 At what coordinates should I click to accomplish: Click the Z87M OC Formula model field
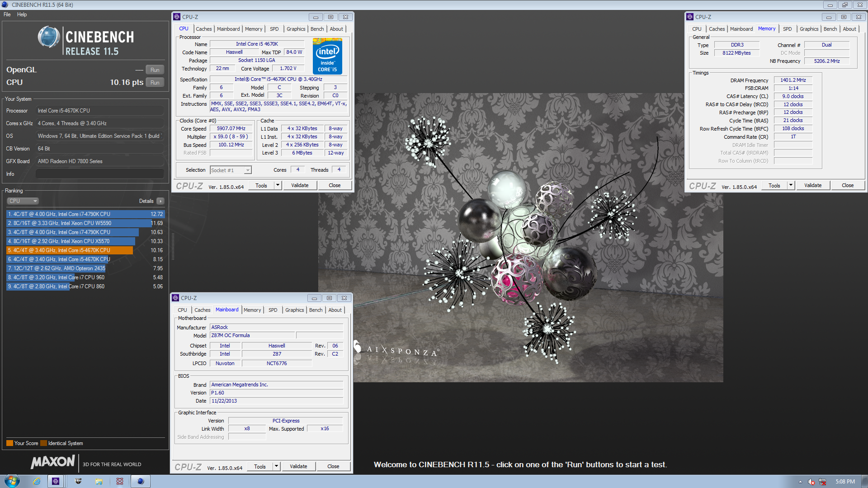pyautogui.click(x=252, y=335)
